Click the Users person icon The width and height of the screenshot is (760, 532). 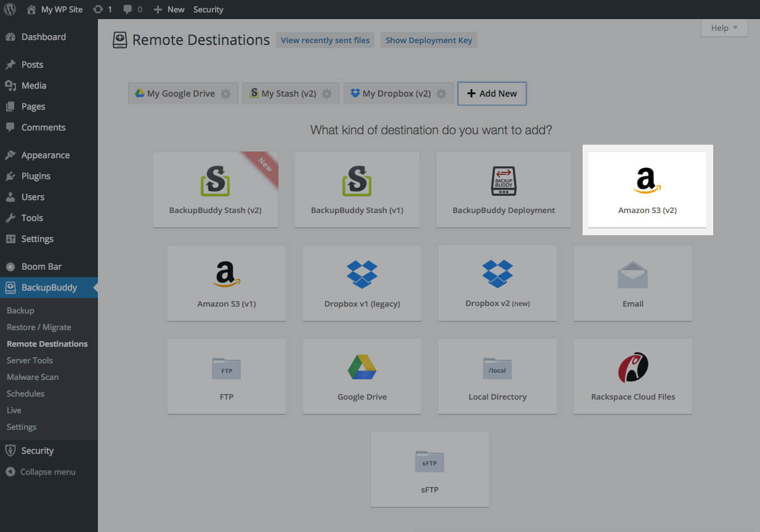click(10, 197)
